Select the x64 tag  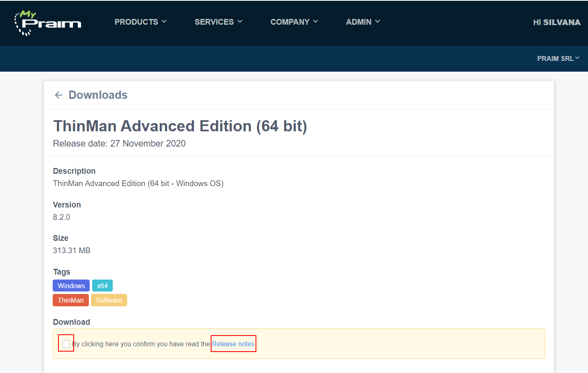[x=102, y=286]
